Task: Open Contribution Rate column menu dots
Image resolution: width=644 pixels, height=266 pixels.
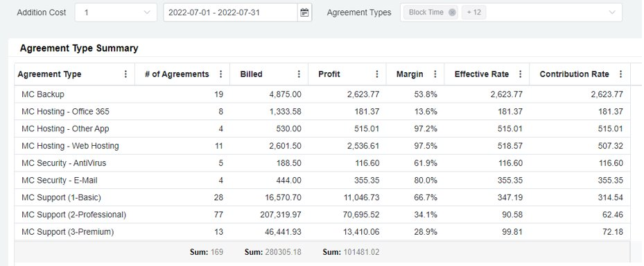Action: [x=620, y=74]
